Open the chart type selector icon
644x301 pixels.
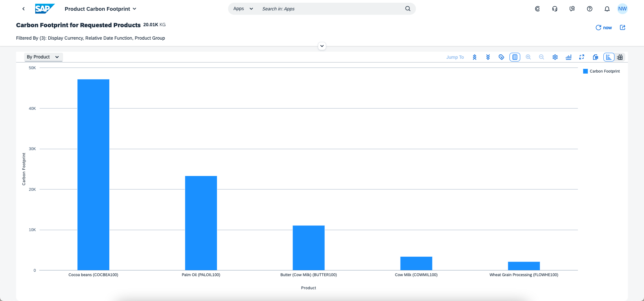click(x=569, y=57)
